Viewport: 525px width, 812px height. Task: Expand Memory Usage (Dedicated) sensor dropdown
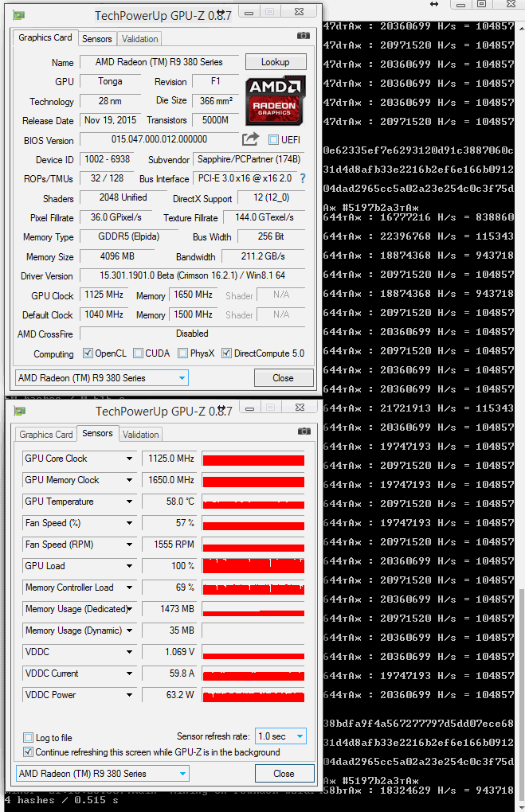tap(130, 609)
